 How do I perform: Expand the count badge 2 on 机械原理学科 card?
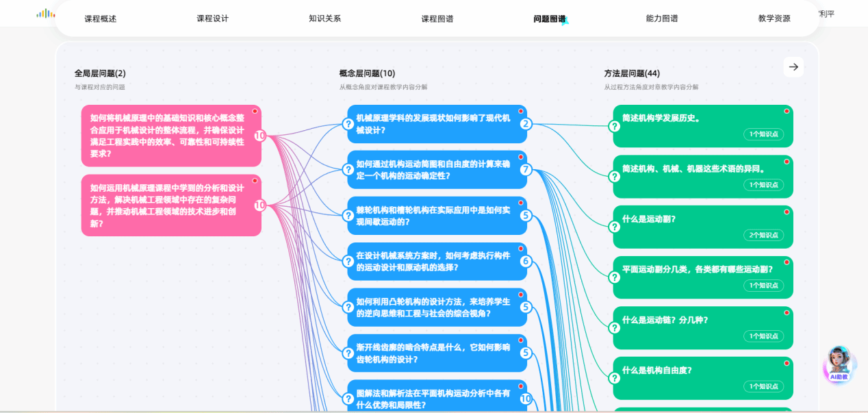[526, 124]
